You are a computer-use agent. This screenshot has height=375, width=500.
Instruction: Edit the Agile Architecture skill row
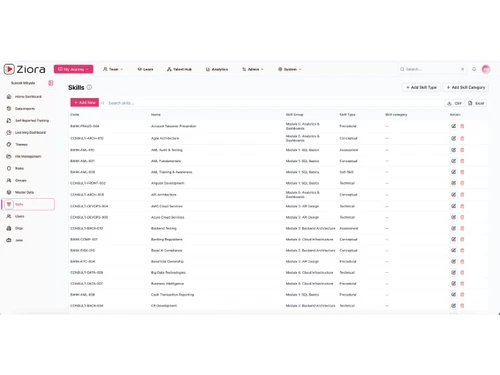pos(453,138)
